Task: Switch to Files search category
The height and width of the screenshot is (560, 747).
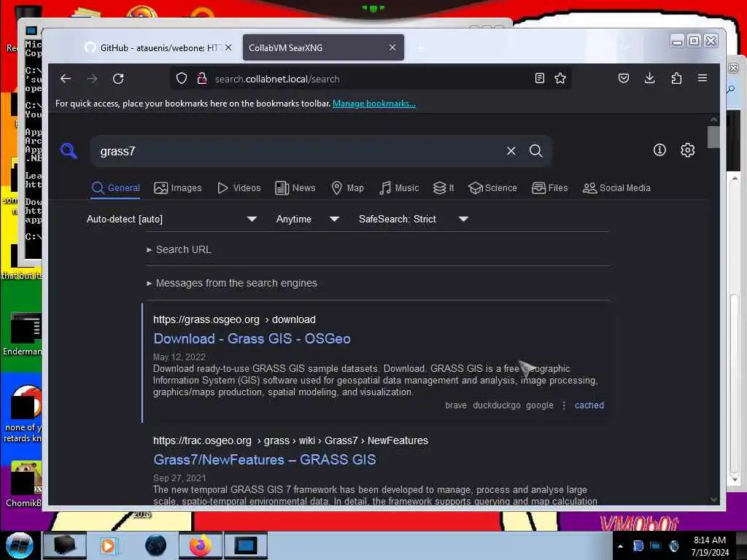Action: (550, 188)
